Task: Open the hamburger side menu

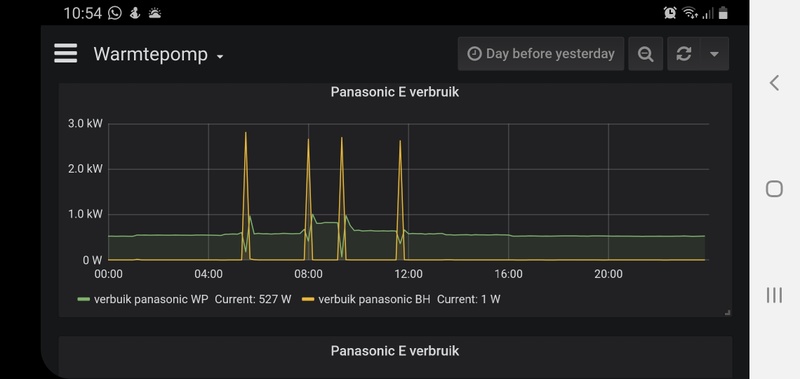Action: click(x=66, y=54)
